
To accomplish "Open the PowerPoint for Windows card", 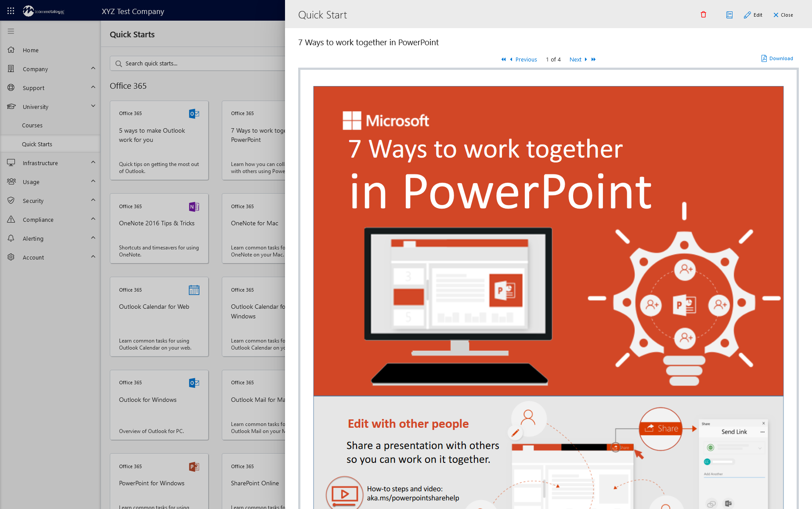I will tap(159, 481).
